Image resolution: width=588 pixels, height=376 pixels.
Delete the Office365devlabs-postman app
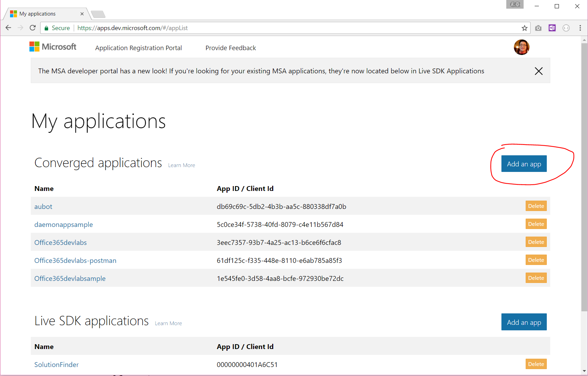tap(536, 260)
